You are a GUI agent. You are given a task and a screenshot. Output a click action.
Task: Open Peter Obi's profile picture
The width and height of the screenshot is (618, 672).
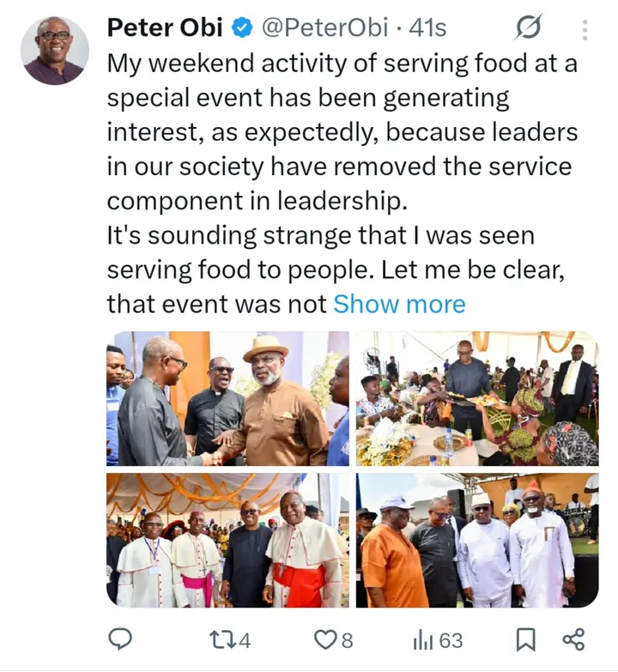[x=55, y=50]
